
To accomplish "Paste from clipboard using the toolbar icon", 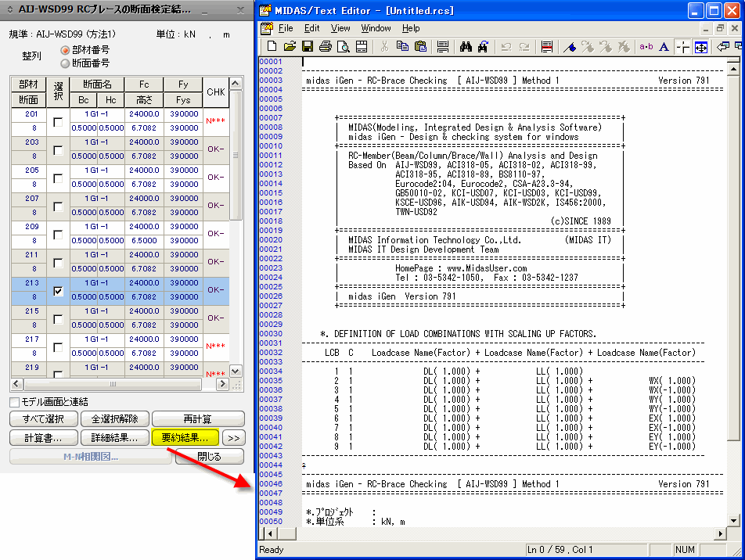I will coord(420,47).
